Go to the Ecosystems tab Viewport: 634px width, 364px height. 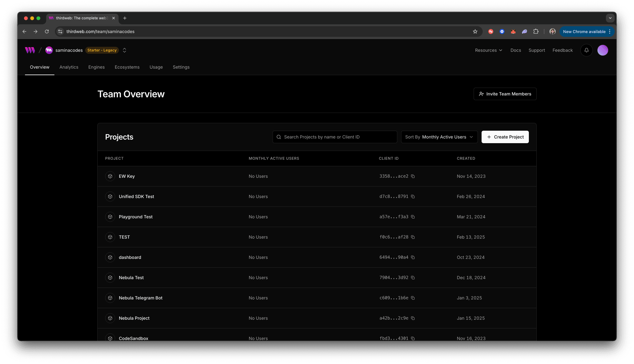coord(127,67)
